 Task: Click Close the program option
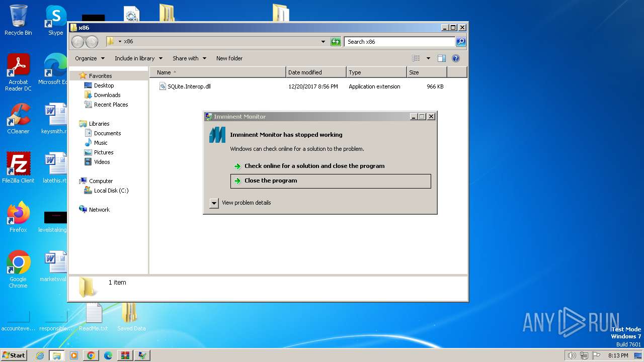click(331, 181)
